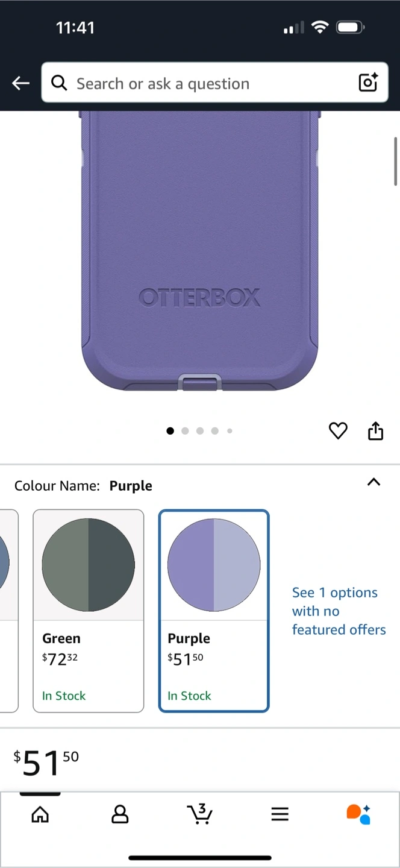Tap the purple OtterBox case image
The image size is (400, 868).
click(200, 253)
